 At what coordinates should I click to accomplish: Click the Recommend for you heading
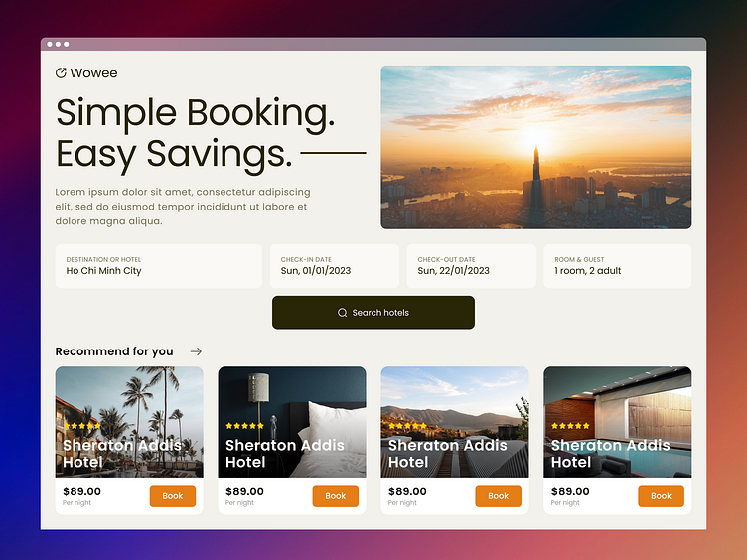pyautogui.click(x=114, y=351)
